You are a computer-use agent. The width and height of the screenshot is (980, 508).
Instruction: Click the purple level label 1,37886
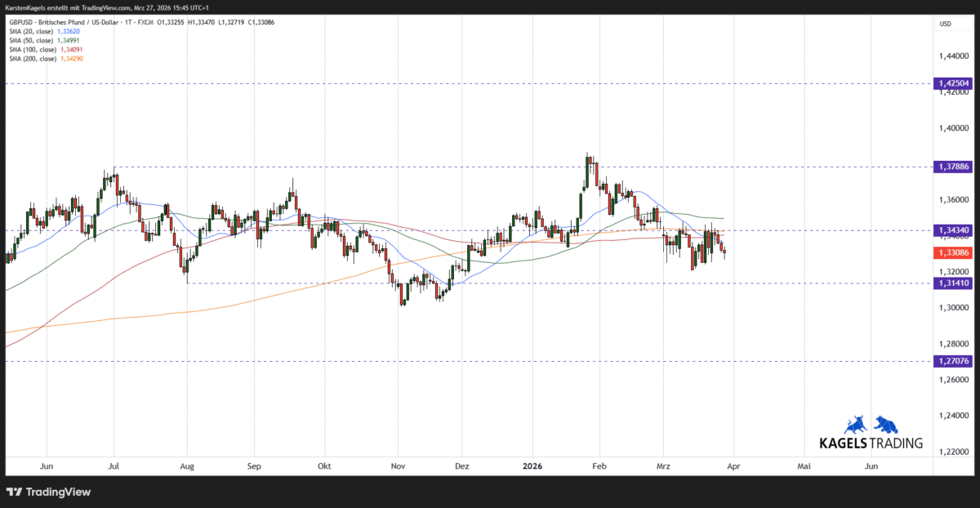[x=952, y=167]
